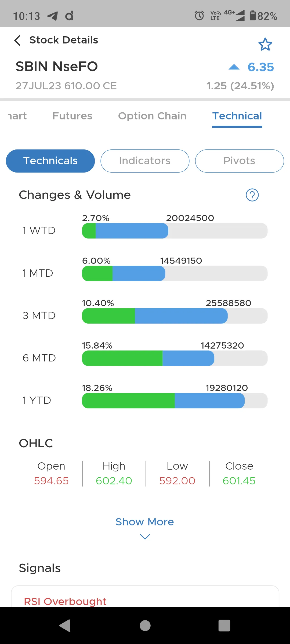Open the Option Chain tab
Screen dimensions: 290x644
(x=152, y=116)
